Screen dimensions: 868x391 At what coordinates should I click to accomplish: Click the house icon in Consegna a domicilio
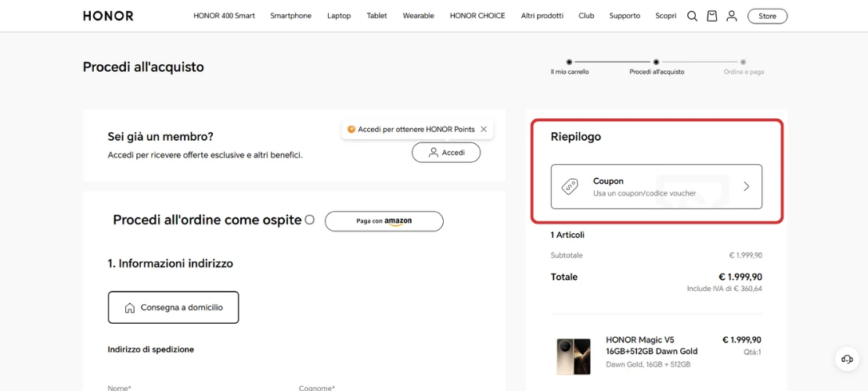(130, 307)
